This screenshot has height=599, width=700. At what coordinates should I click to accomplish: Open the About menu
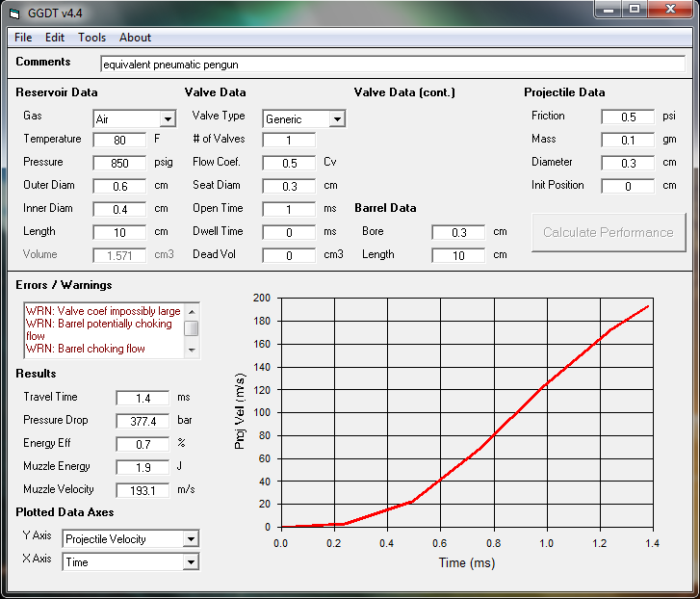tap(135, 38)
